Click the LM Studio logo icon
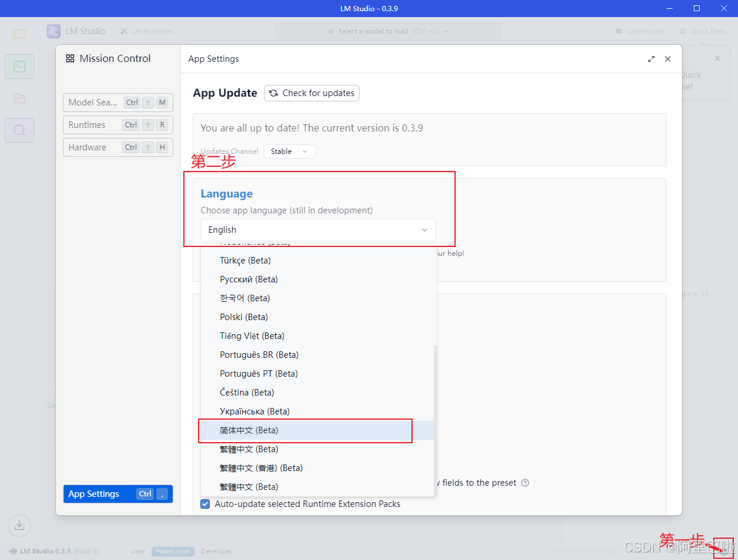The image size is (738, 560). tap(54, 31)
